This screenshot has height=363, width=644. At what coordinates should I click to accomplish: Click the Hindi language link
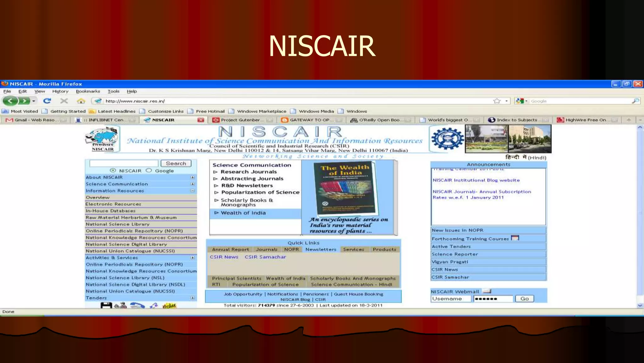click(525, 157)
